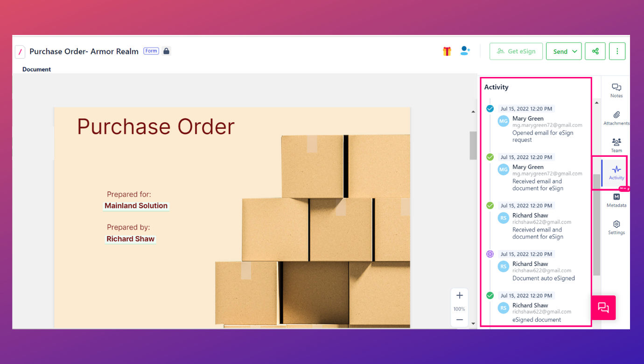Click the Get eSign button
This screenshot has width=644, height=364.
[516, 51]
